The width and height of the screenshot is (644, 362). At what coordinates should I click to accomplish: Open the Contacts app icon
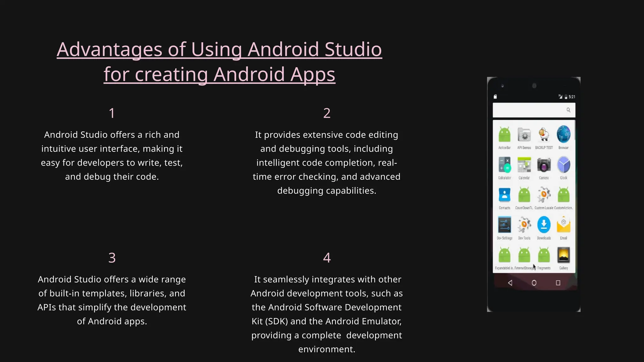504,195
